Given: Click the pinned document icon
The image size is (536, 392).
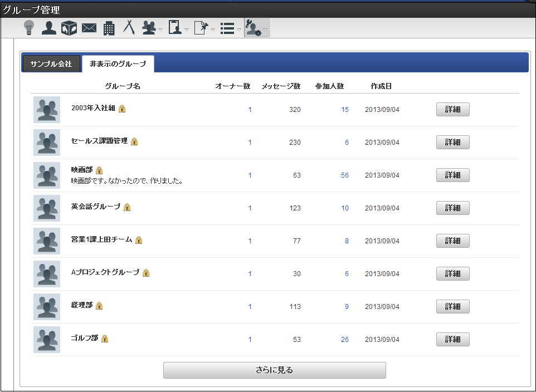Looking at the screenshot, I should 201,28.
